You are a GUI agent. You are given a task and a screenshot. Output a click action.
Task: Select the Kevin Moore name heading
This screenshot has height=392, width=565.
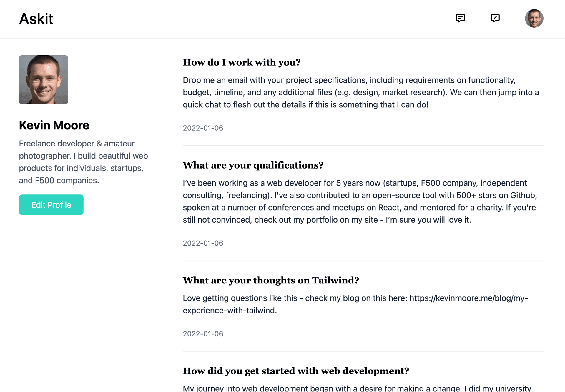54,125
